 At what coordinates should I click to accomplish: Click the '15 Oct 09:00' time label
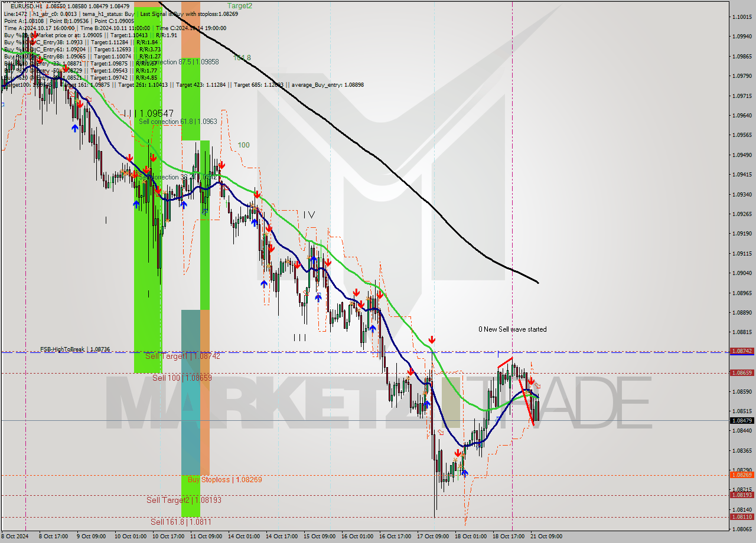tap(319, 537)
